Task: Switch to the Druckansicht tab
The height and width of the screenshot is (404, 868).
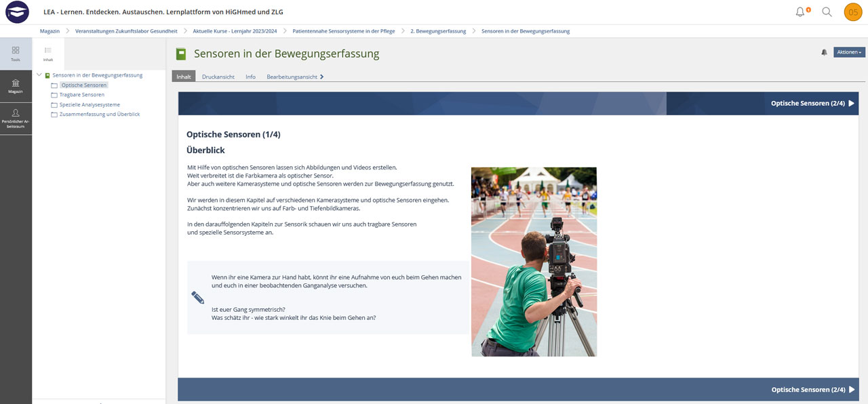Action: click(x=218, y=77)
